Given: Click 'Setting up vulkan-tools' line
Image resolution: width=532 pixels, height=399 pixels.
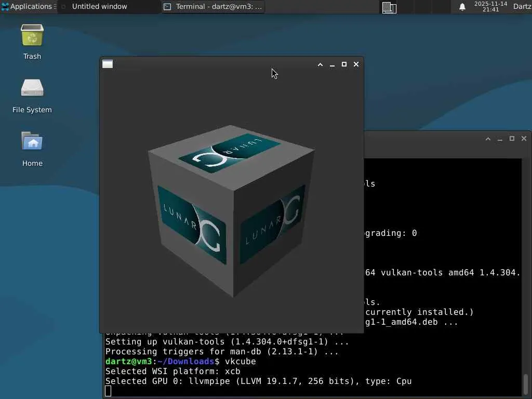Looking at the screenshot, I should [x=227, y=342].
